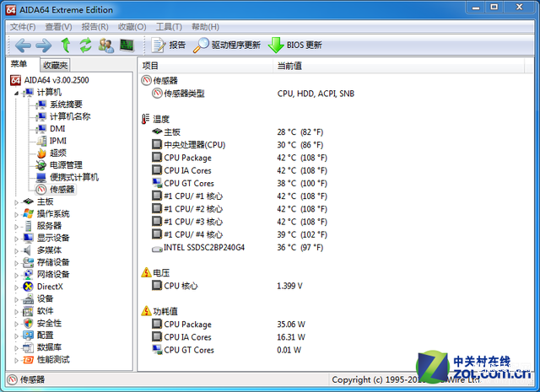Click the BIOS 更新 button
Image resolution: width=540 pixels, height=392 pixels.
click(x=295, y=45)
